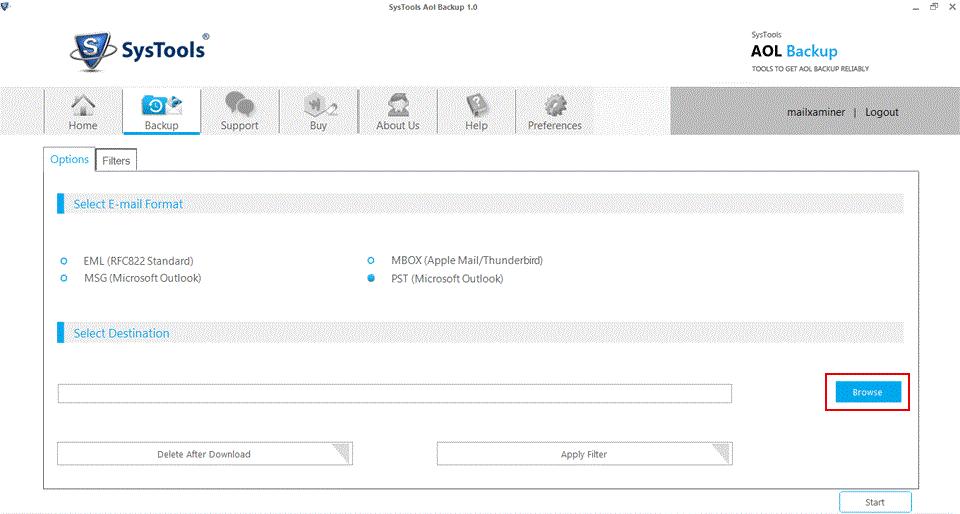This screenshot has height=514, width=960.
Task: Select MBOX (Apple Mail/Thunderbird) format
Action: (371, 261)
